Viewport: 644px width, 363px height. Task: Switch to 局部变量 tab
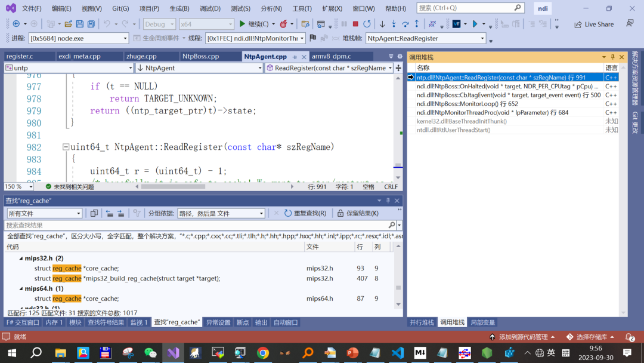(482, 322)
